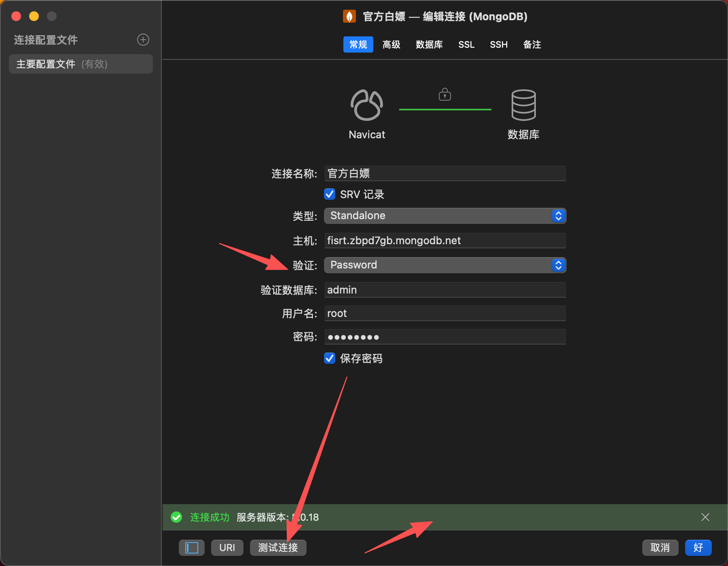The height and width of the screenshot is (566, 728).
Task: Click the Navicat label text
Action: point(367,135)
